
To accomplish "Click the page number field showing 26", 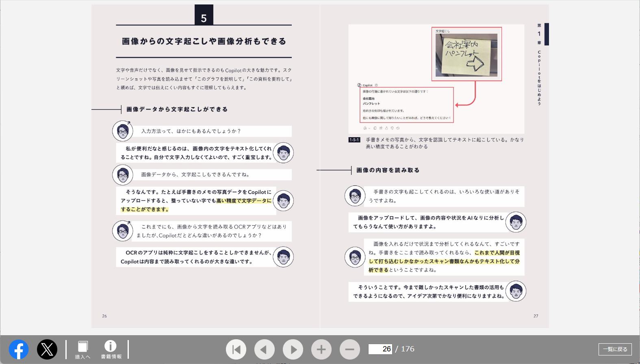I will (380, 349).
